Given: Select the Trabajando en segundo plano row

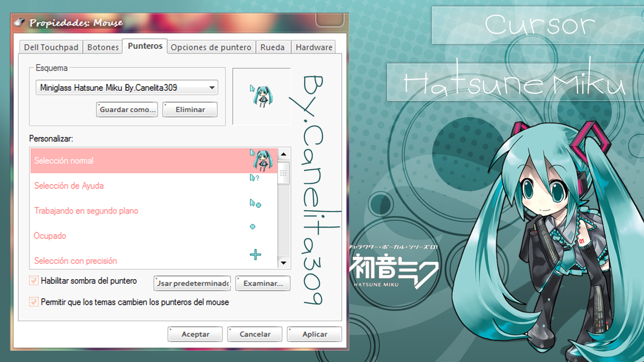Looking at the screenshot, I should pyautogui.click(x=154, y=211).
